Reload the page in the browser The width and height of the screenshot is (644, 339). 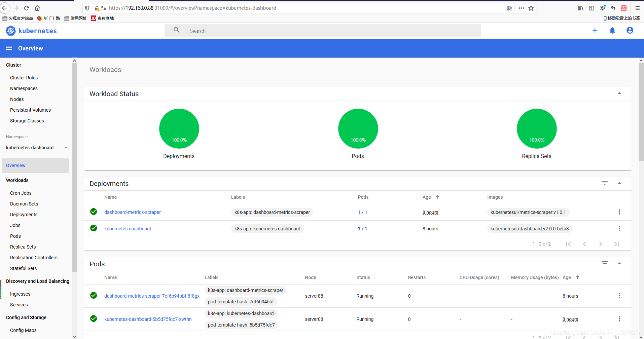coord(27,8)
